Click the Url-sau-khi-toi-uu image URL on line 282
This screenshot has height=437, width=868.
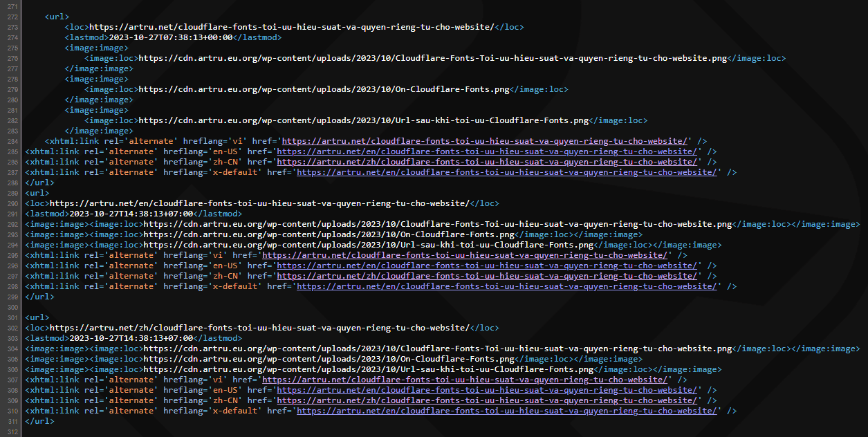pos(364,120)
